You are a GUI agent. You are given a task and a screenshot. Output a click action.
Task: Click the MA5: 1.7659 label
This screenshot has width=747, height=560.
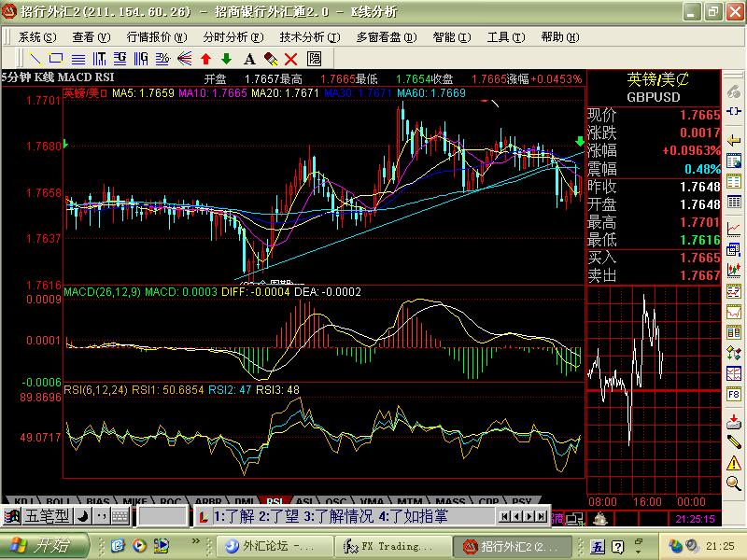(x=143, y=92)
